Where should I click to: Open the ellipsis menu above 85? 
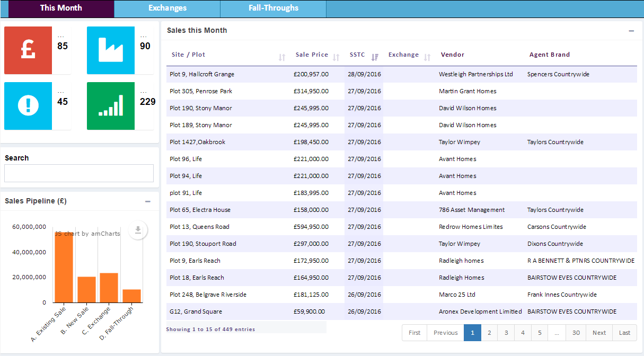pos(61,37)
